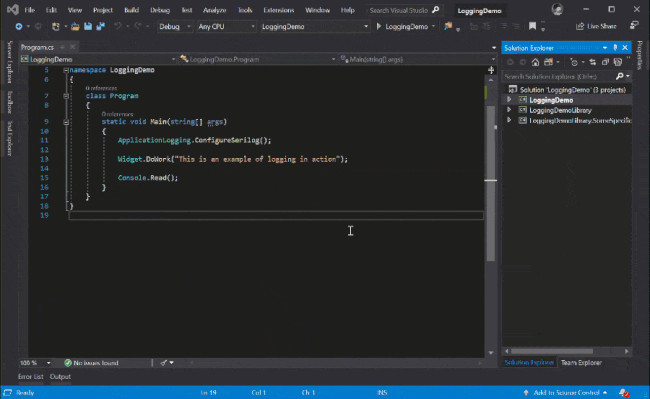This screenshot has height=399, width=650.
Task: Open the Output tab
Action: coord(60,377)
